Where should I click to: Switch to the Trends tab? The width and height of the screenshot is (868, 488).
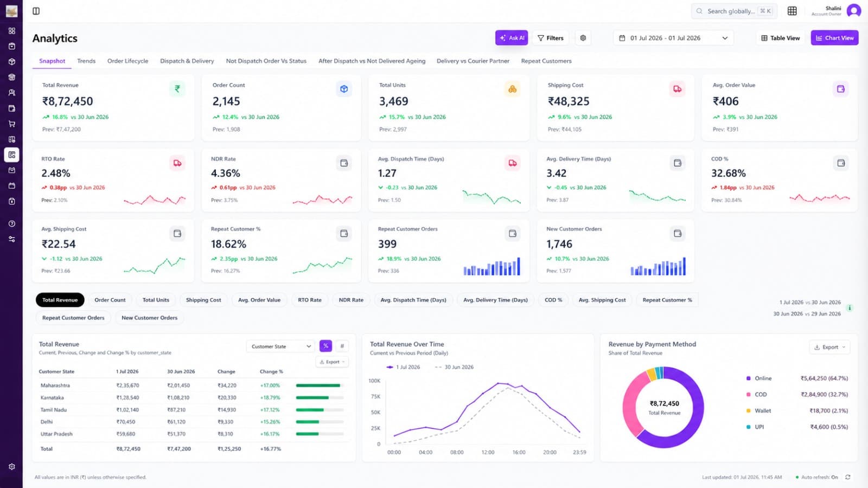pos(86,61)
